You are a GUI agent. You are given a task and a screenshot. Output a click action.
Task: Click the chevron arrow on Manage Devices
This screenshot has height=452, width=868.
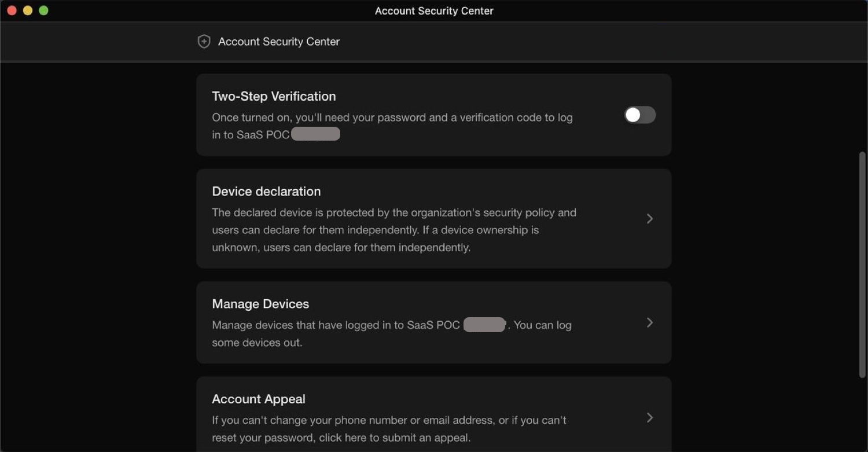pos(649,322)
